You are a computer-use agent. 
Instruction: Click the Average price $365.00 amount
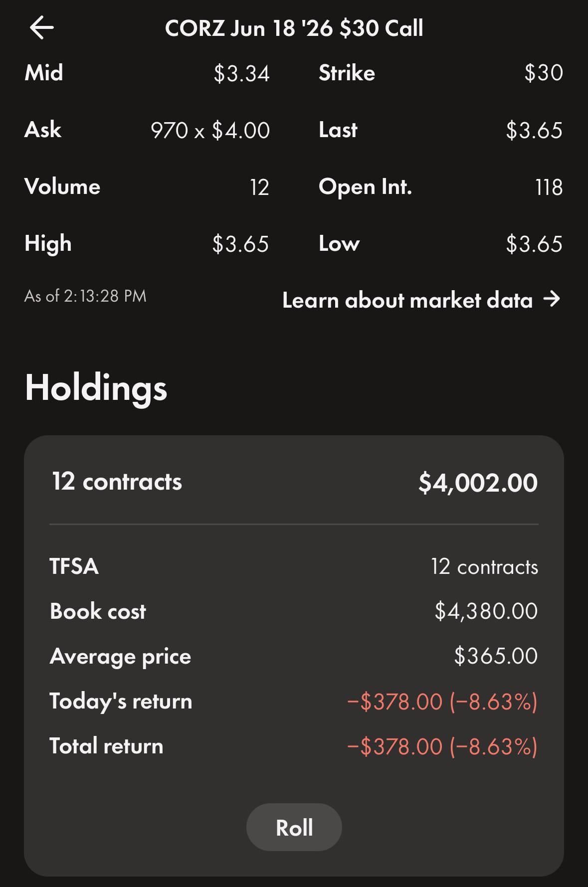495,656
